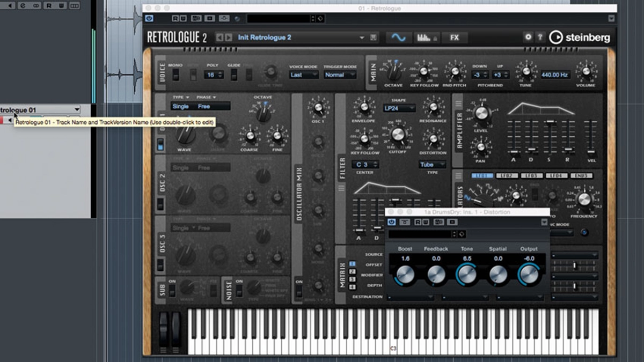Turn on the Sub oscillator switch
Screen dimensions: 644x362
(x=172, y=290)
